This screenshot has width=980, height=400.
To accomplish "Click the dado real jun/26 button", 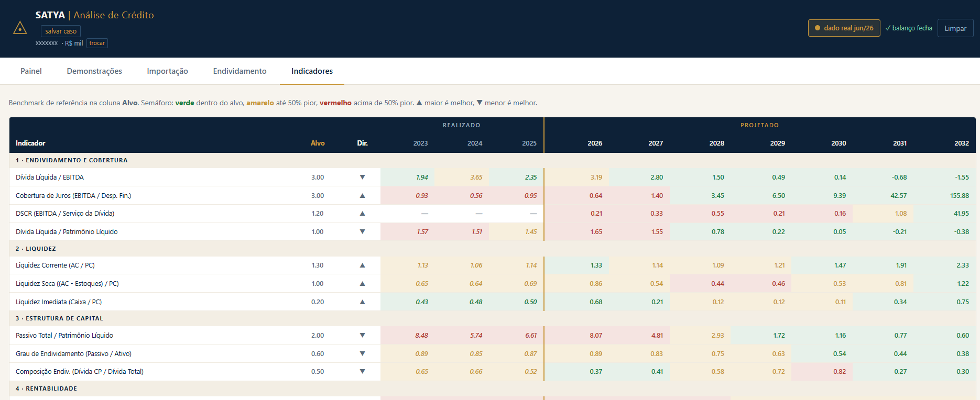I will click(x=844, y=28).
